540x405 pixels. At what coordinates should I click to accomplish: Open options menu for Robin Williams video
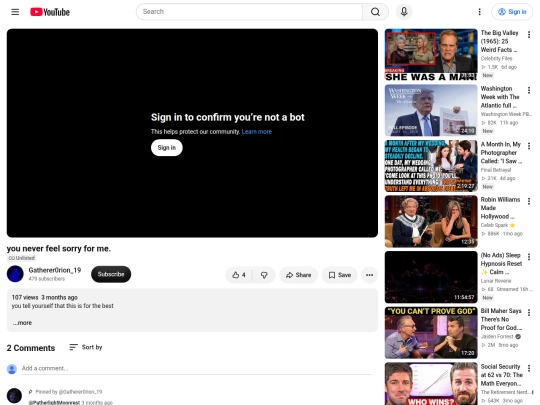[529, 201]
